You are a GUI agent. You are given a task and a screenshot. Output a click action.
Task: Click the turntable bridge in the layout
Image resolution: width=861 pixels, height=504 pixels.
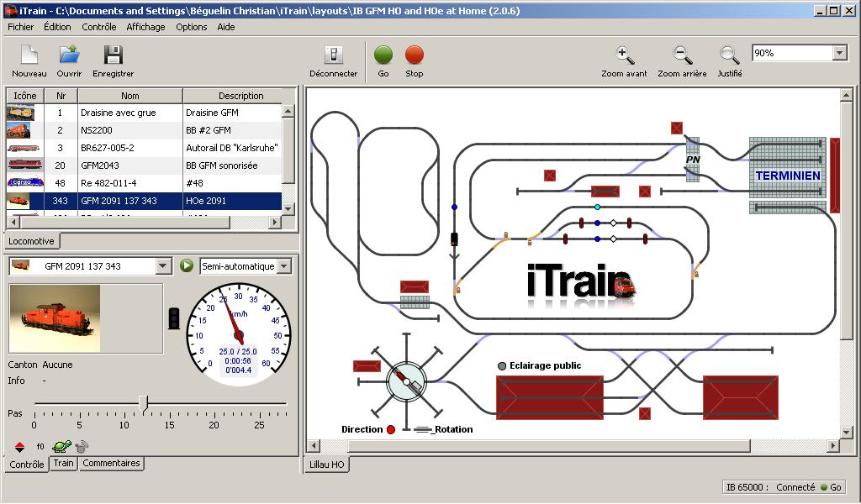coord(406,381)
